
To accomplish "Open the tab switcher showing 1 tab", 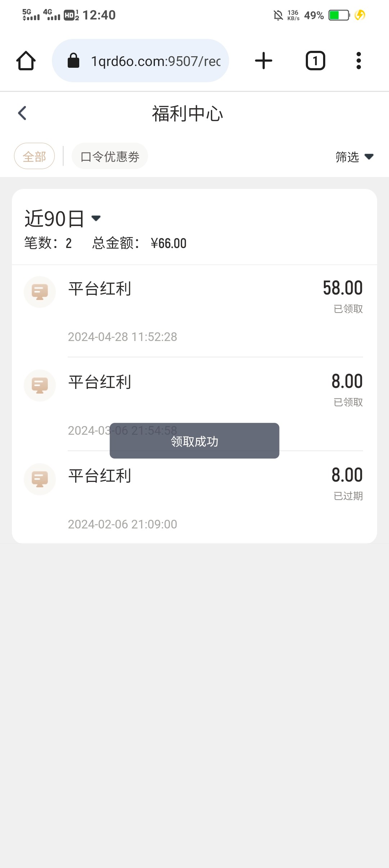I will (315, 61).
